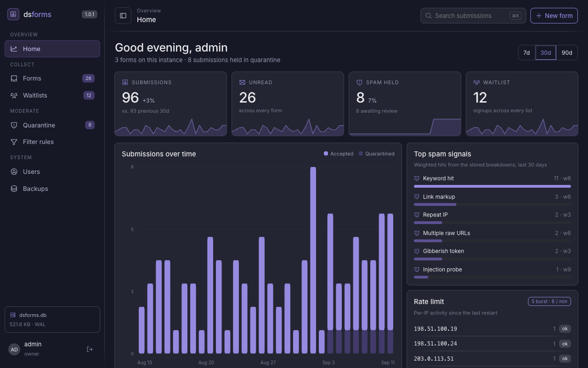Toggle the Accepted legend series

click(x=339, y=154)
